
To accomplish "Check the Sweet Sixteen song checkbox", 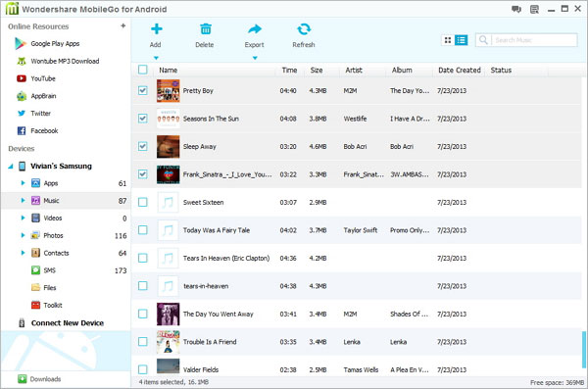I will click(x=142, y=202).
